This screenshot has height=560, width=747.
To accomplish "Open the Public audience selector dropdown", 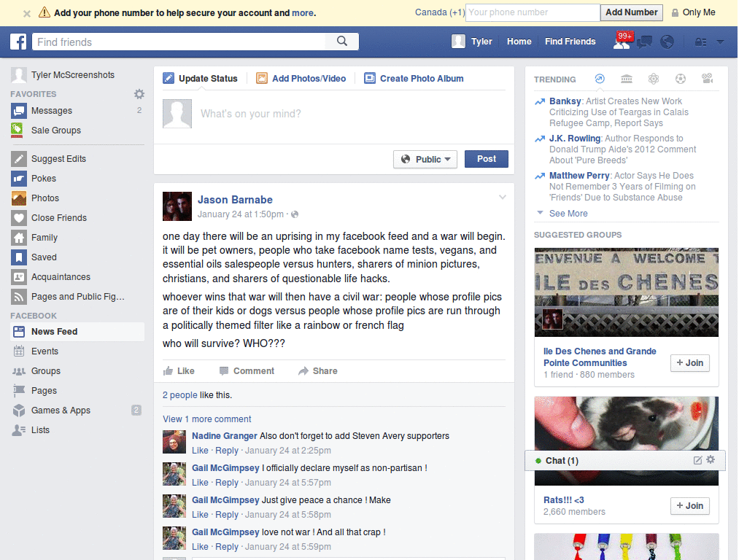I will [x=425, y=159].
